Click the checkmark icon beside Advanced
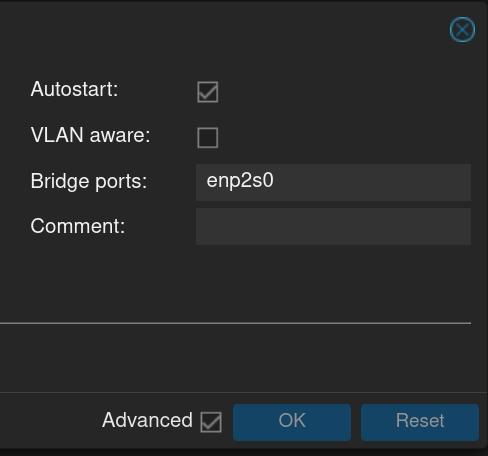This screenshot has width=488, height=456. [x=211, y=422]
